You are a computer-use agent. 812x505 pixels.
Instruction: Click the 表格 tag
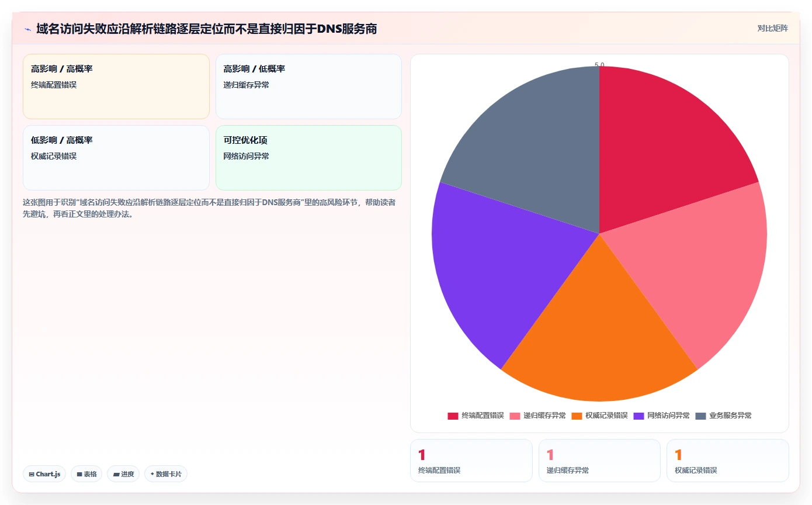tap(86, 474)
